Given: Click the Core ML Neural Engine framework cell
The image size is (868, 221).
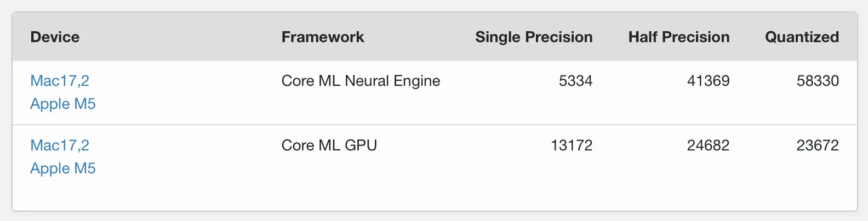Looking at the screenshot, I should tap(361, 81).
